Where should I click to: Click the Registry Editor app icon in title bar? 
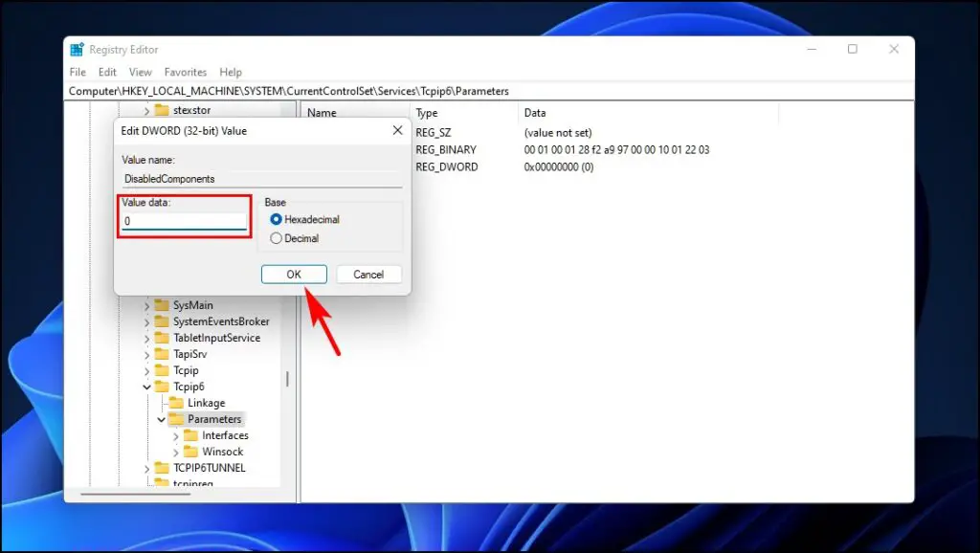point(77,50)
